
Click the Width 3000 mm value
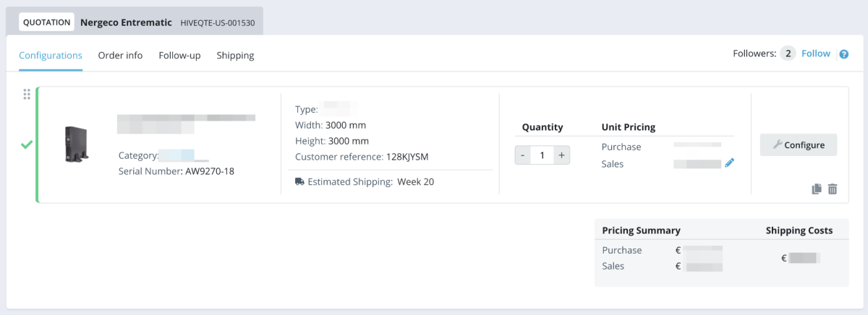[347, 125]
